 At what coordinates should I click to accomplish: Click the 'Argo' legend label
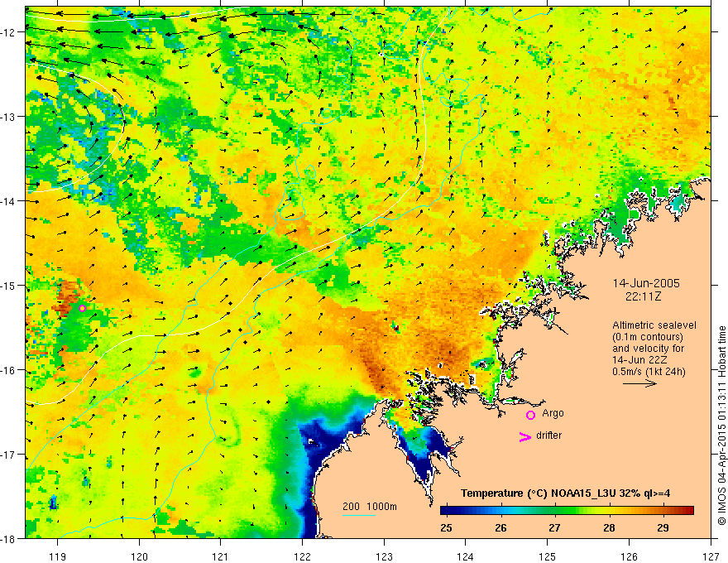pos(553,413)
